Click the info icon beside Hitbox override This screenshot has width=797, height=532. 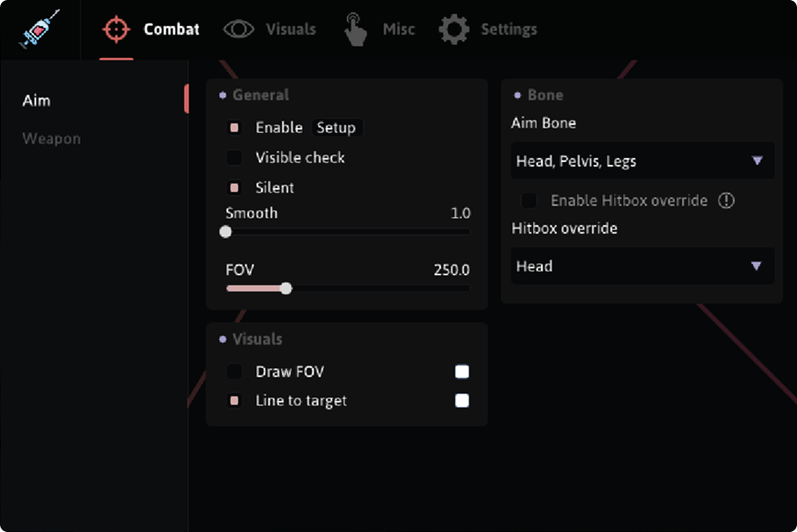pyautogui.click(x=726, y=200)
